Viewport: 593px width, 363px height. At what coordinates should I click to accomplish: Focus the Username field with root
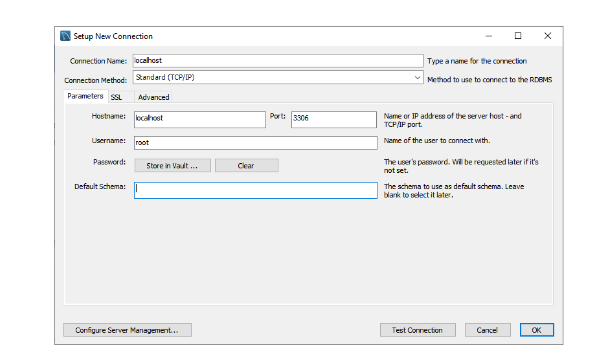click(256, 143)
